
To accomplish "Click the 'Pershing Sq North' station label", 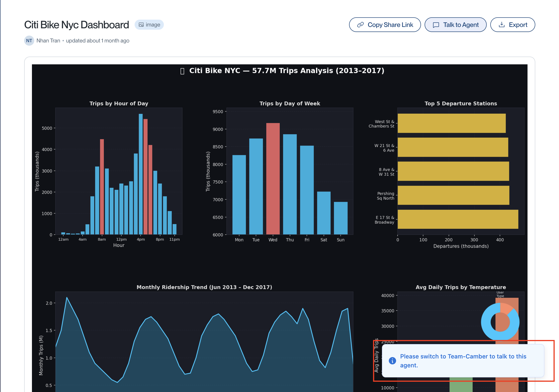I will [385, 196].
